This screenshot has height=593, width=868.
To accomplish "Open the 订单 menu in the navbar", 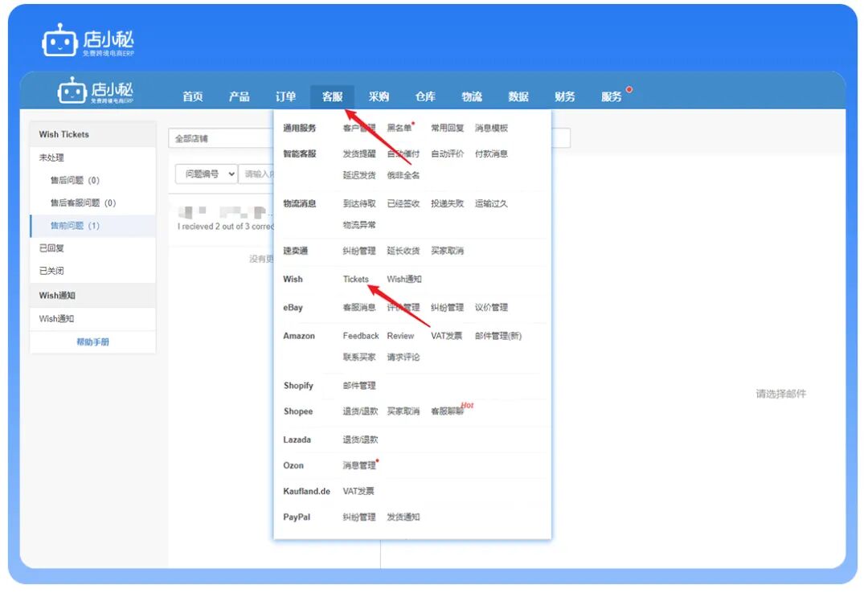I will [285, 96].
